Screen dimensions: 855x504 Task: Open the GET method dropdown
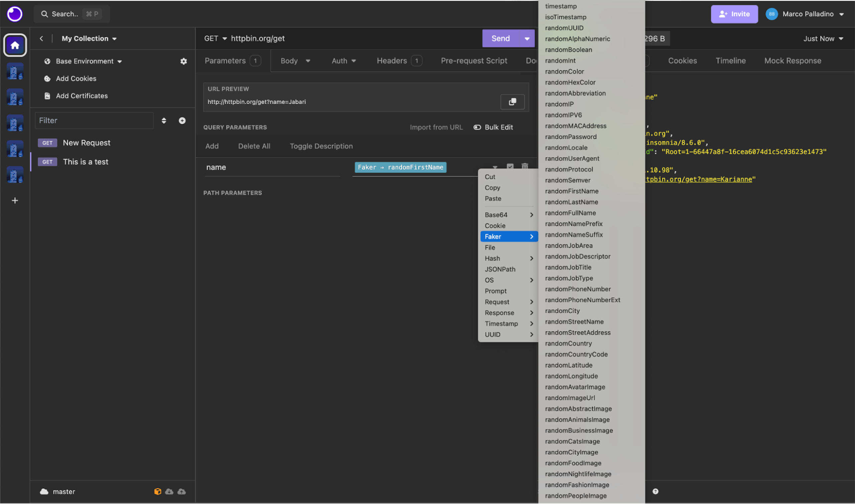(x=215, y=38)
